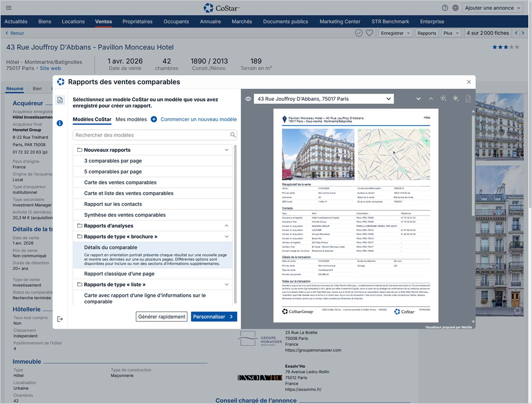Open the groupemonassier.com link
The height and width of the screenshot is (404, 532).
point(313,350)
